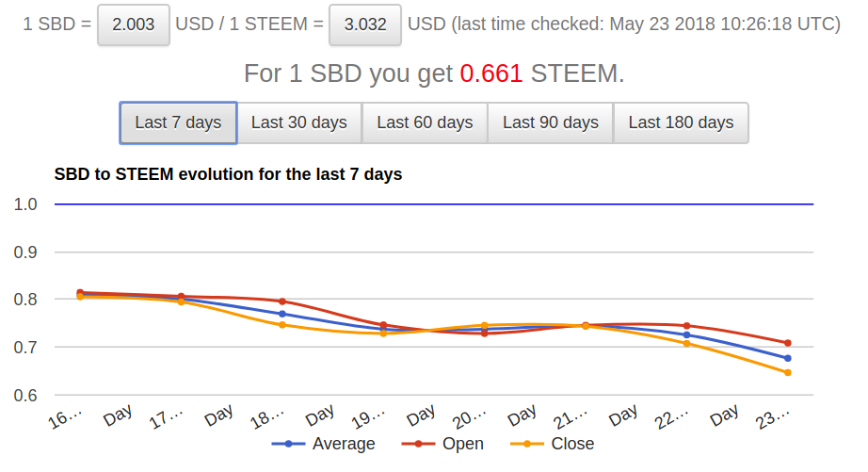Select the Close data point on day 18
Screen dimensions: 868x472
pyautogui.click(x=282, y=325)
